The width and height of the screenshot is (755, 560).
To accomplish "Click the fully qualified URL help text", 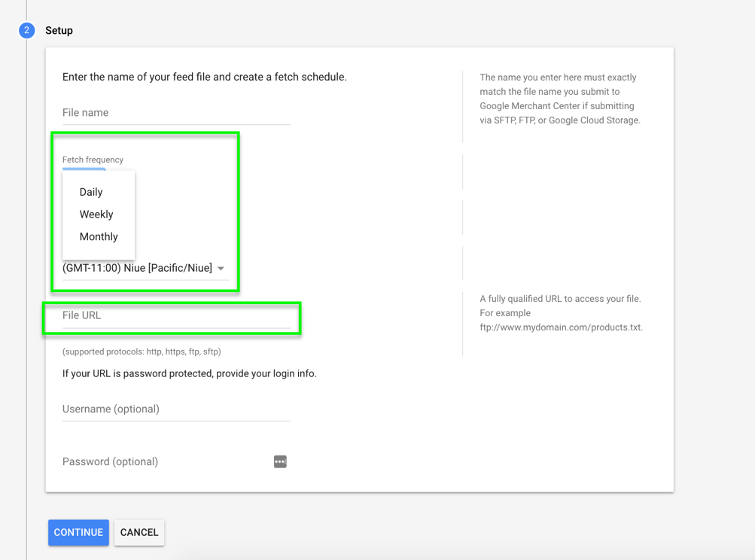I will (561, 312).
